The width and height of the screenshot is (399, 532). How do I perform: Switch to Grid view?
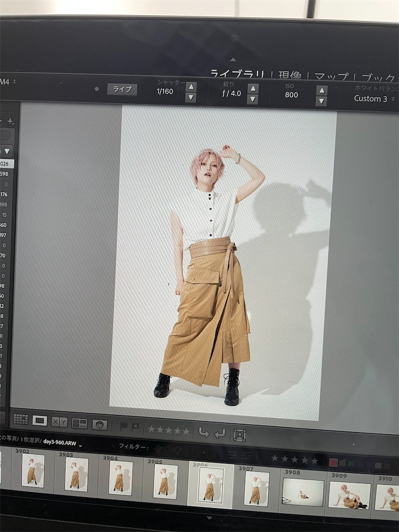tap(20, 419)
